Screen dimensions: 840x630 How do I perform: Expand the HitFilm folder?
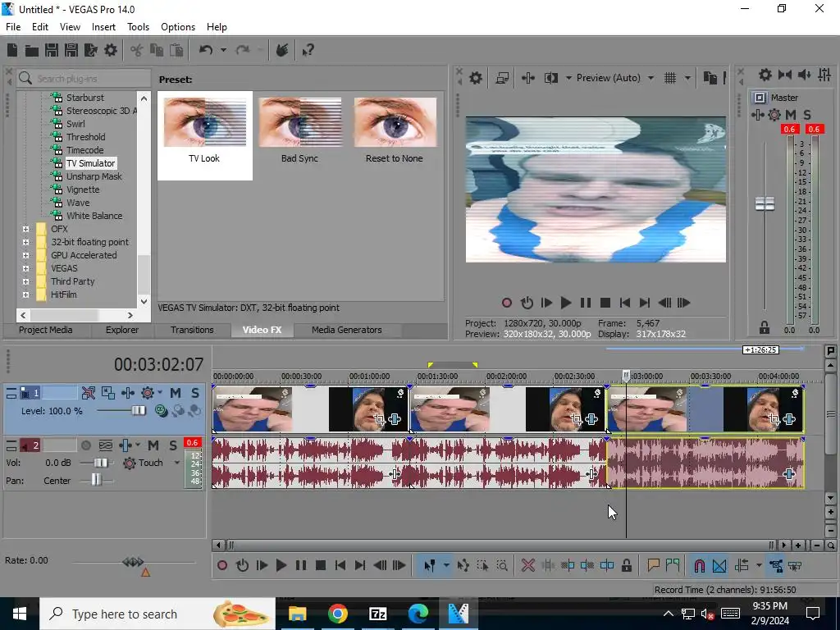pyautogui.click(x=25, y=294)
